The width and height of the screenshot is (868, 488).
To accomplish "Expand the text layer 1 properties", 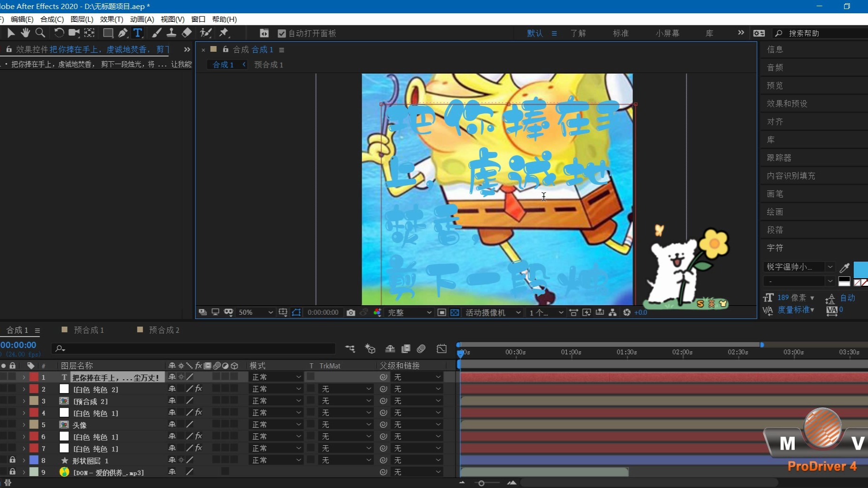I will 24,377.
